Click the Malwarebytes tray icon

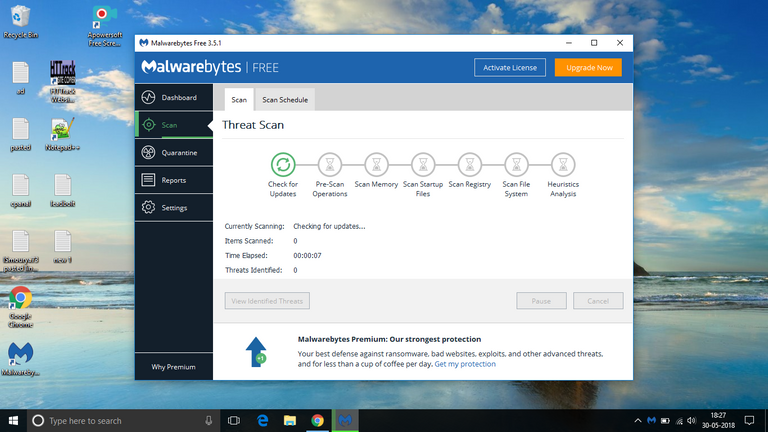(x=651, y=421)
